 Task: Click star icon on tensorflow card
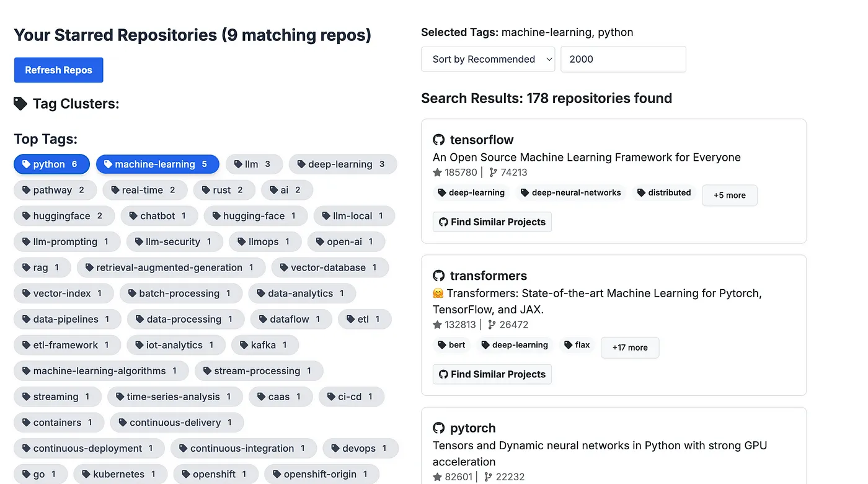[x=437, y=173]
